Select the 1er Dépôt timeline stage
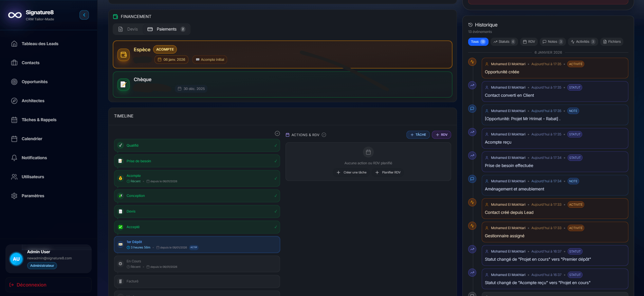This screenshot has width=644, height=296. click(x=197, y=244)
